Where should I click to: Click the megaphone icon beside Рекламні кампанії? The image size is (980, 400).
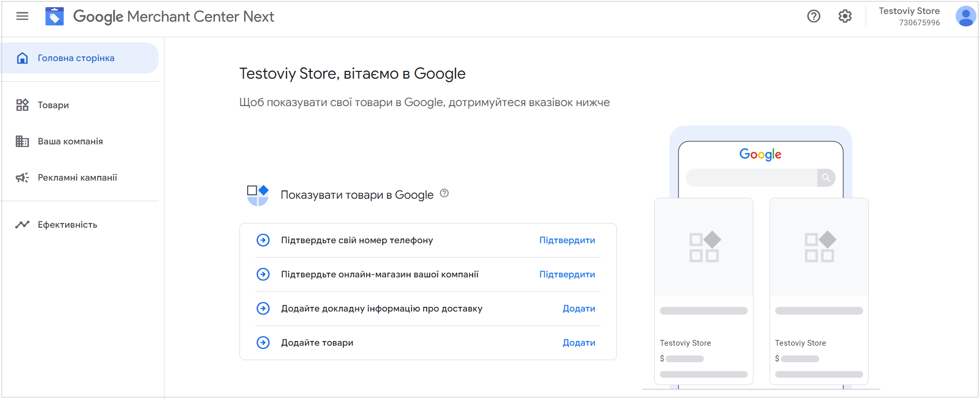tap(22, 177)
